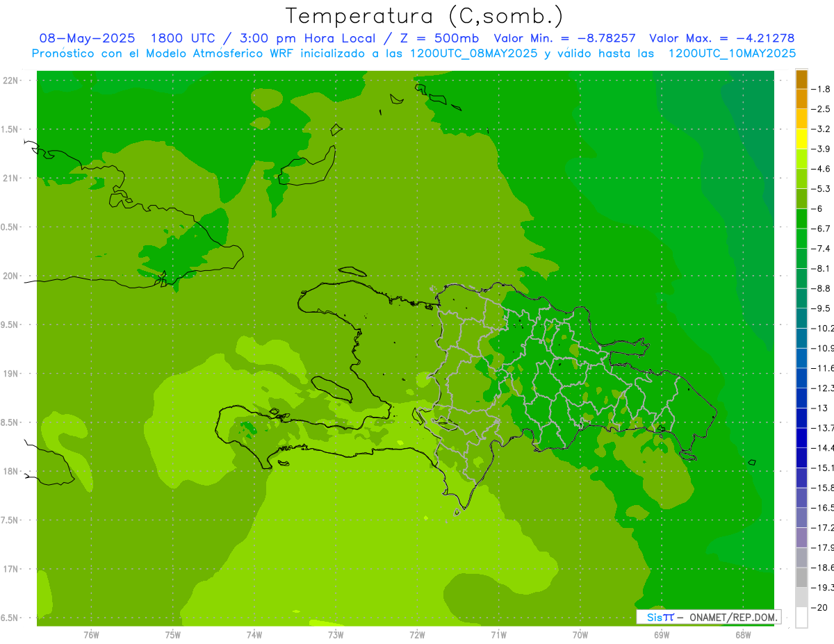Click the -15.8 legend value

824,488
